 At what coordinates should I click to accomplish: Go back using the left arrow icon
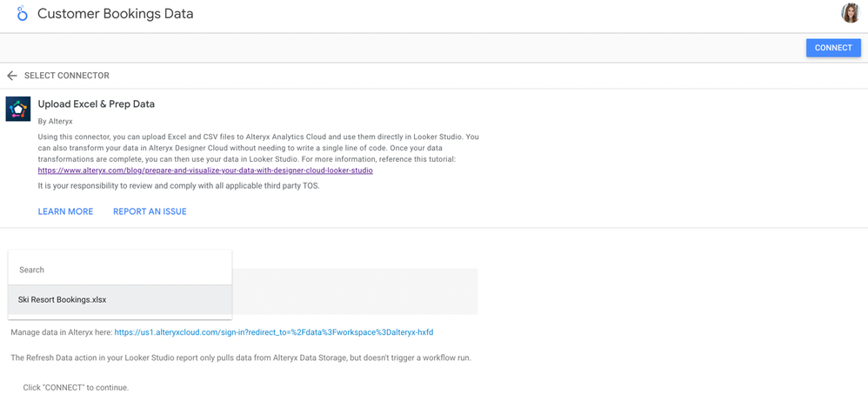pos(12,76)
